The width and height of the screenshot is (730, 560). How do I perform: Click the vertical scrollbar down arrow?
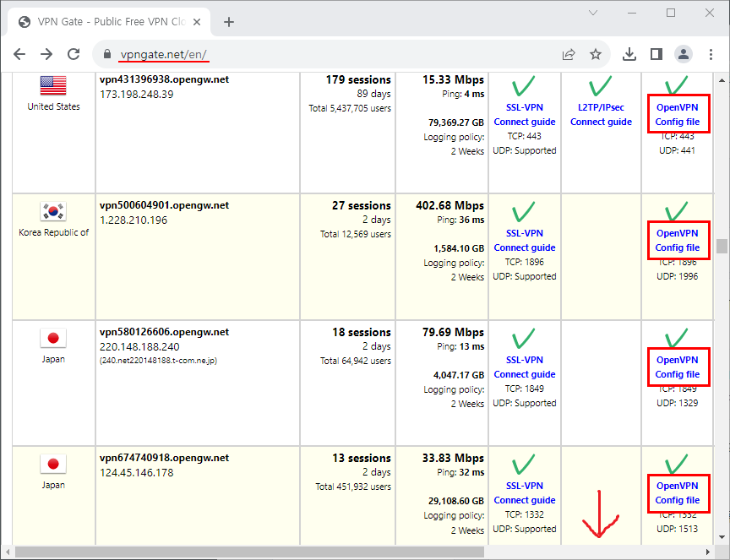click(x=722, y=538)
